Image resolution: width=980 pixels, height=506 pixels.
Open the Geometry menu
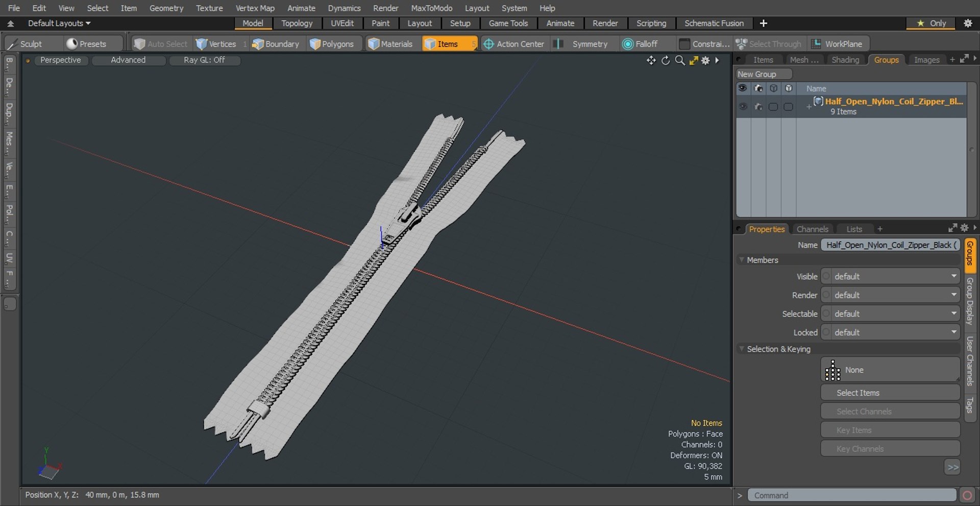coord(166,8)
